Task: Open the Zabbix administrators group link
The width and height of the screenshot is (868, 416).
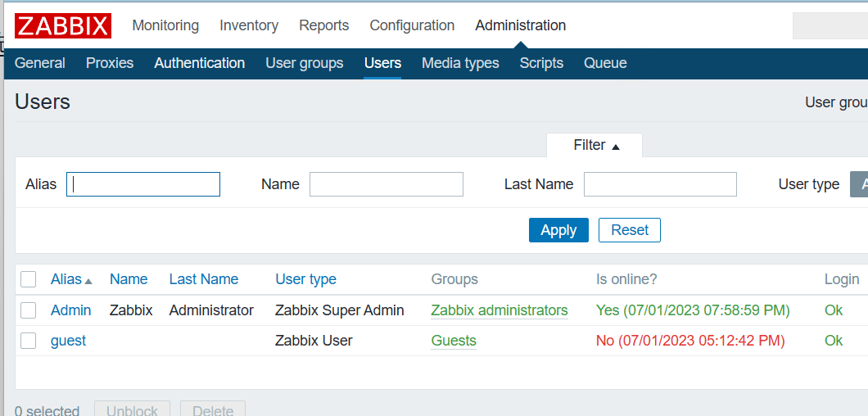Action: [x=500, y=310]
